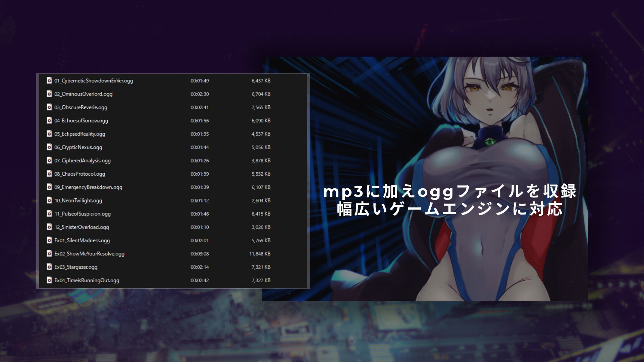The width and height of the screenshot is (644, 362).
Task: Click the audio file icon beside Ex01_SilentMadness.ogg
Action: [x=49, y=240]
